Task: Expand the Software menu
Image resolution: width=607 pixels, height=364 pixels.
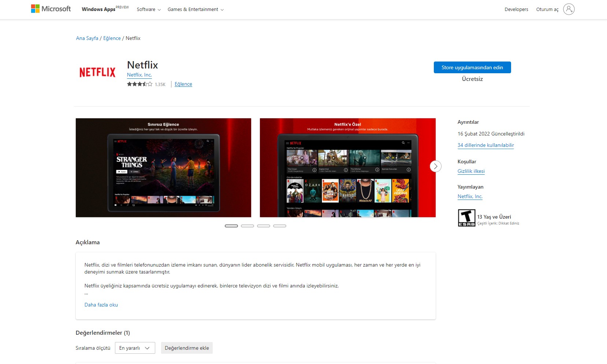Action: pyautogui.click(x=149, y=10)
